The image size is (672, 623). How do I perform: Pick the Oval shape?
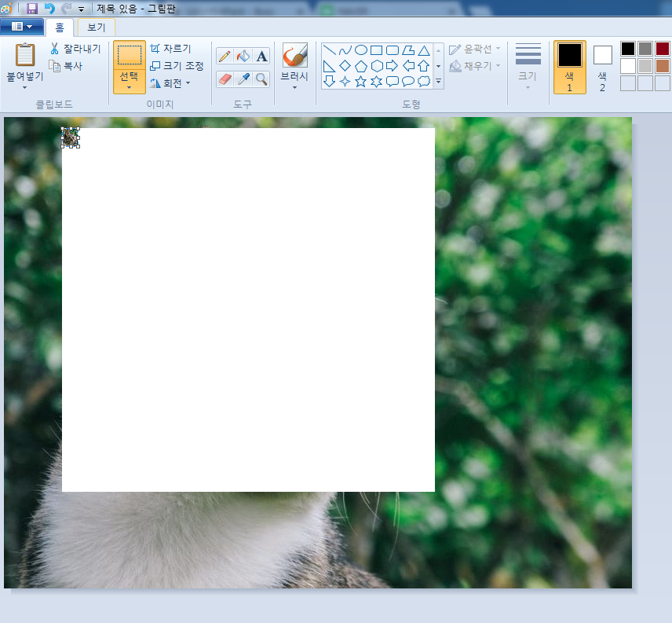pyautogui.click(x=361, y=50)
